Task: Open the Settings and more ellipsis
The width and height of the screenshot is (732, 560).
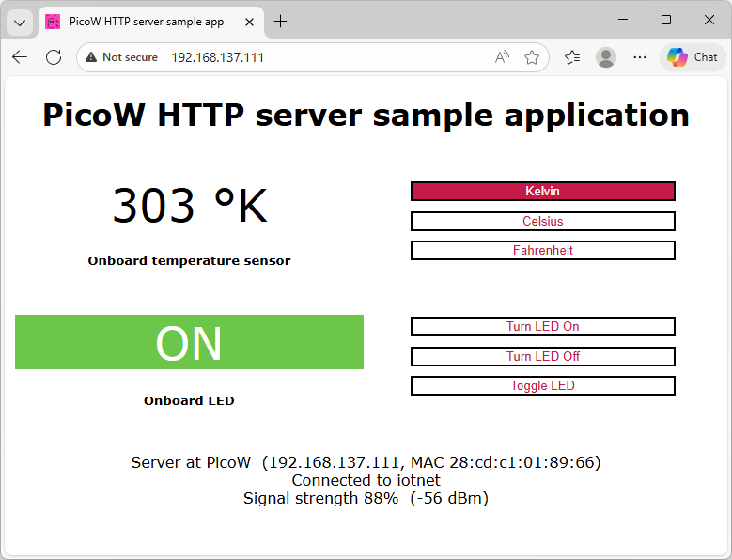Action: 640,57
